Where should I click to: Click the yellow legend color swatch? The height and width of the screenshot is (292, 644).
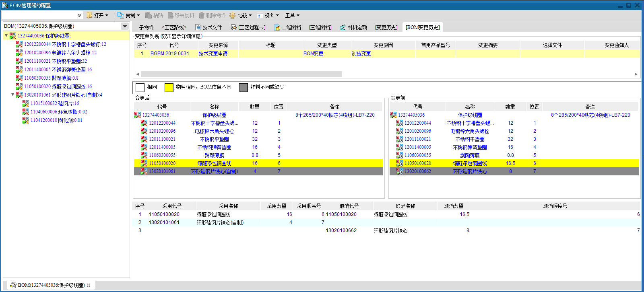169,87
